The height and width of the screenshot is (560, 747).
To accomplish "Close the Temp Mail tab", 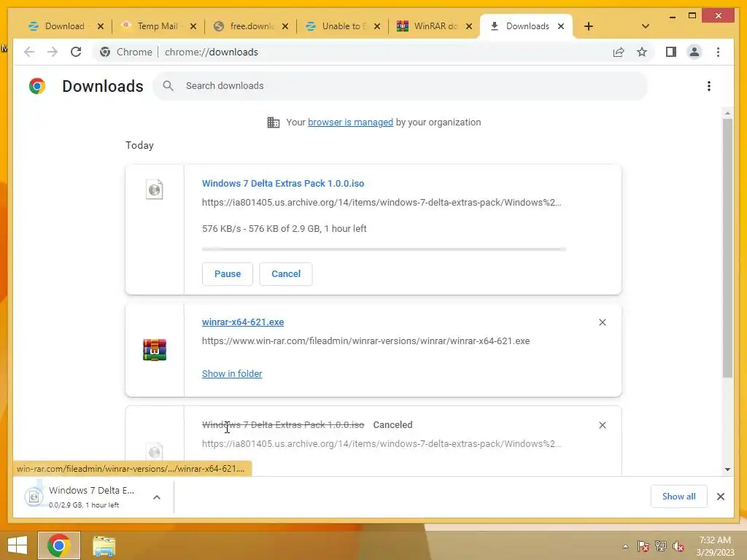I will click(193, 26).
